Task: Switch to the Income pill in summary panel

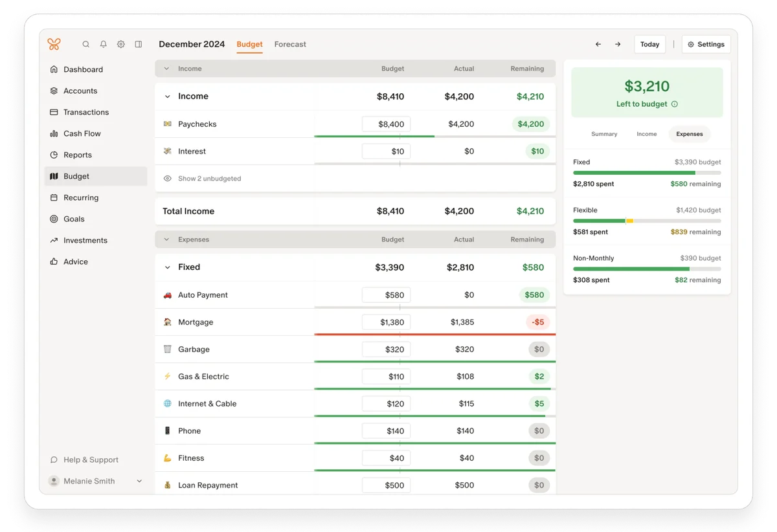Action: click(646, 134)
